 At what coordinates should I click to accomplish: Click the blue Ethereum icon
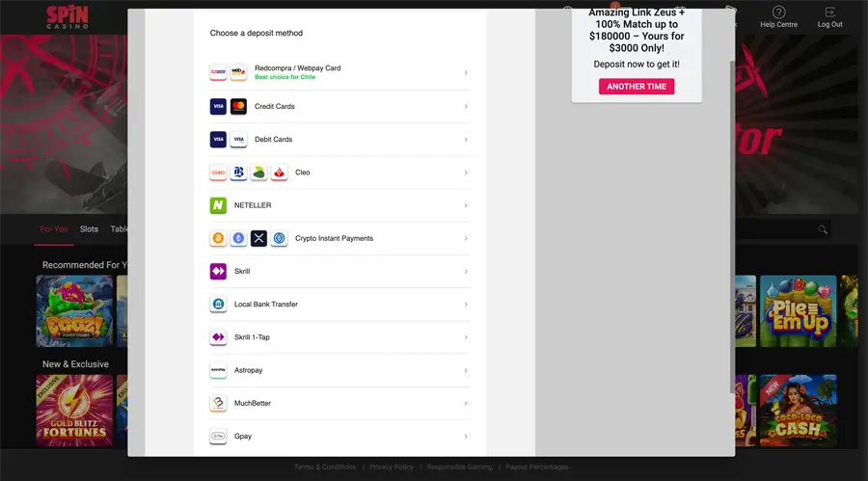coord(238,238)
